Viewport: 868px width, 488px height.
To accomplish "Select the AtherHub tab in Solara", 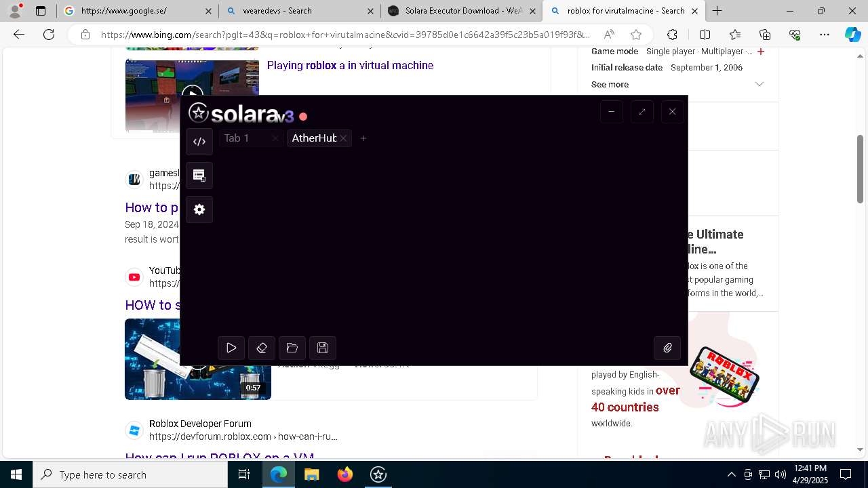I will tap(314, 138).
